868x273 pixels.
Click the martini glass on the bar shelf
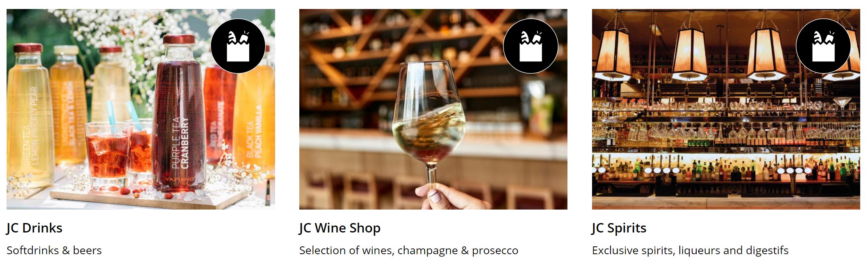(842, 102)
